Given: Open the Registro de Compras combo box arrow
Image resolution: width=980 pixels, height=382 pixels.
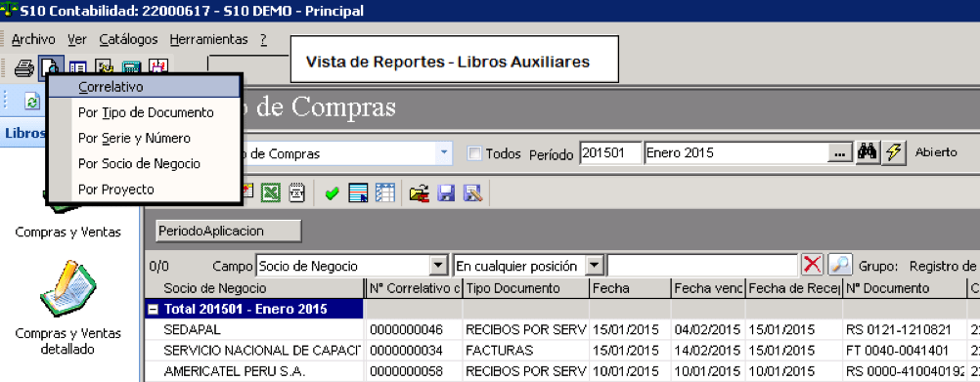Looking at the screenshot, I should 444,152.
